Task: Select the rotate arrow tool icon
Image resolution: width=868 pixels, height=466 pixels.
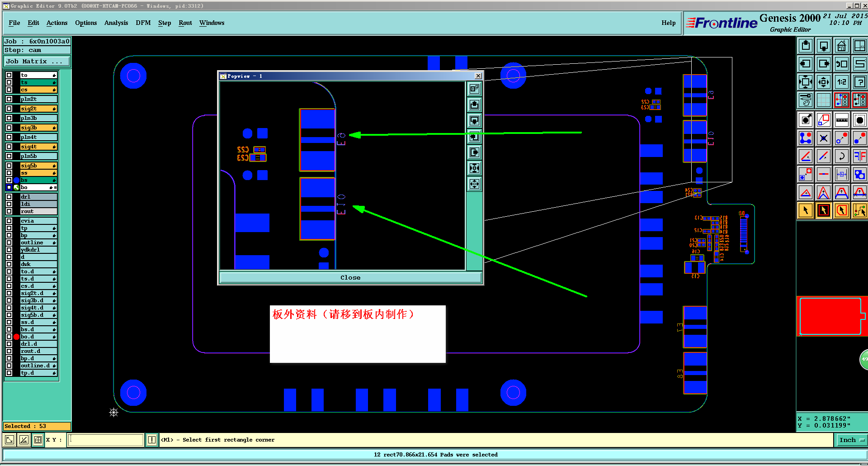Action: pos(841,156)
